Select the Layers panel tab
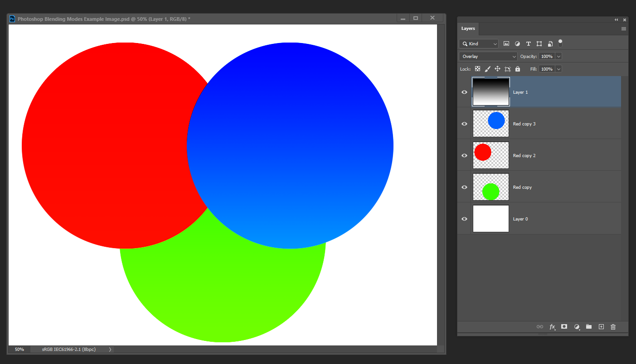This screenshot has width=636, height=364. tap(468, 29)
